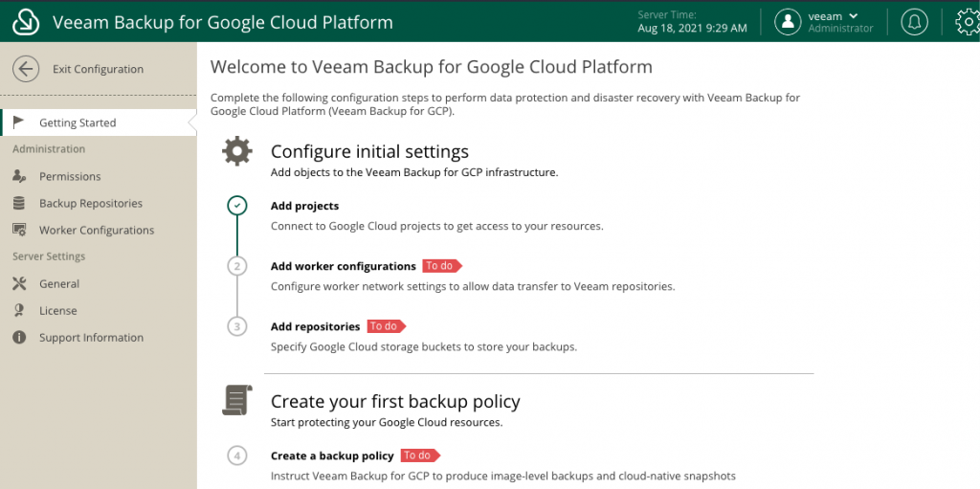Click the Support Information info icon

point(19,338)
